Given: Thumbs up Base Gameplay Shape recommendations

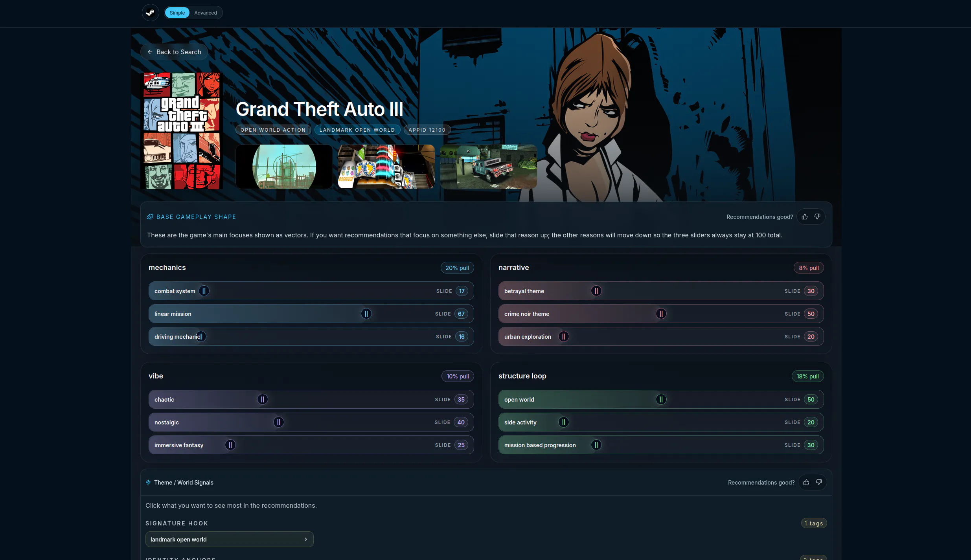Looking at the screenshot, I should point(805,217).
